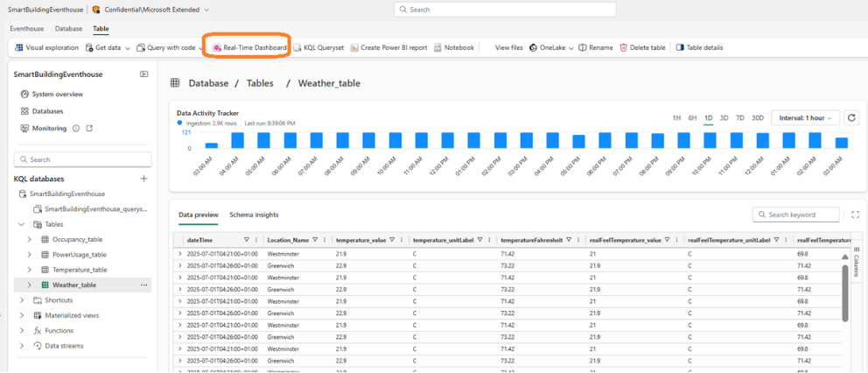Set time range to 30D
868x373 pixels.
coord(758,118)
